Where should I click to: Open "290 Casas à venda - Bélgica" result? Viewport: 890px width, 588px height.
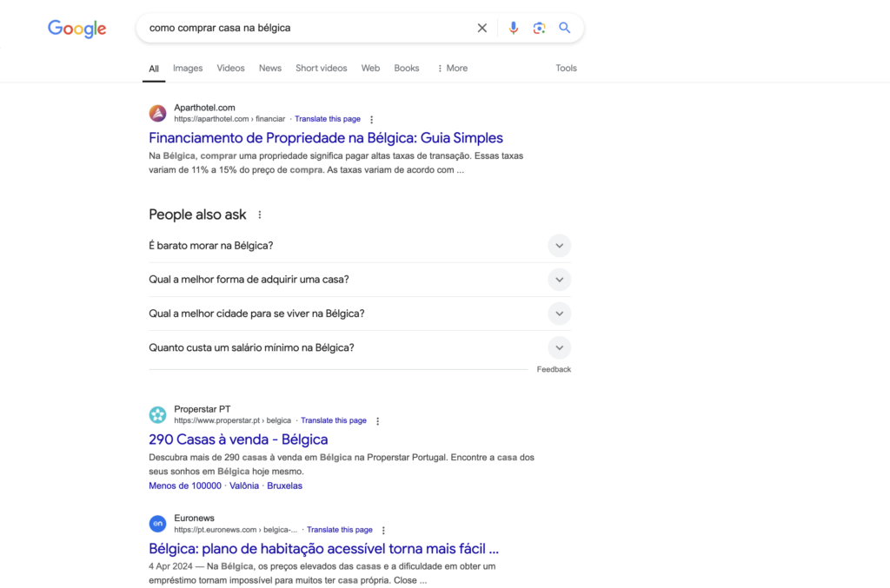pyautogui.click(x=238, y=439)
